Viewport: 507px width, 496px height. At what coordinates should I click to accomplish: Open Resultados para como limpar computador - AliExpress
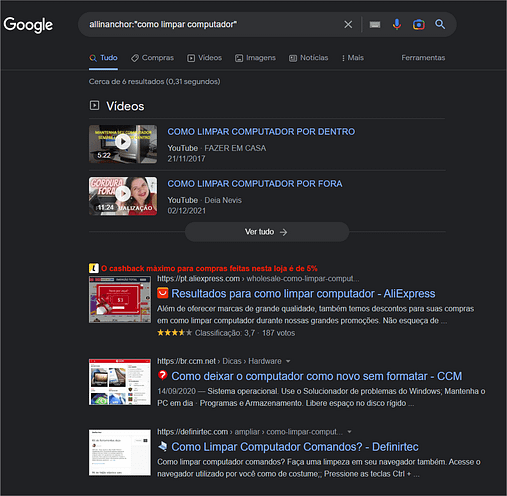point(303,294)
